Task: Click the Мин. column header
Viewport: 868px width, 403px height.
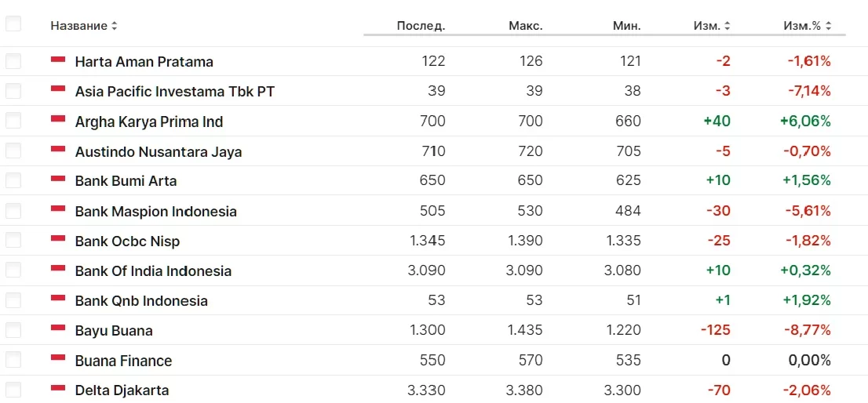Action: (626, 26)
